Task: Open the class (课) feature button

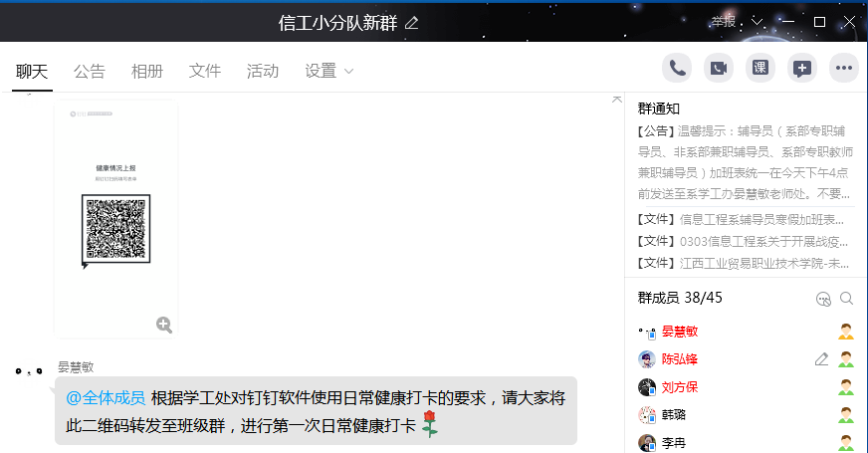Action: tap(760, 68)
